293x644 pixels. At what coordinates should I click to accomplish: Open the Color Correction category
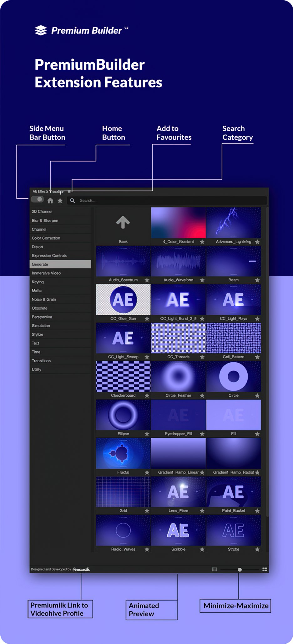click(60, 238)
